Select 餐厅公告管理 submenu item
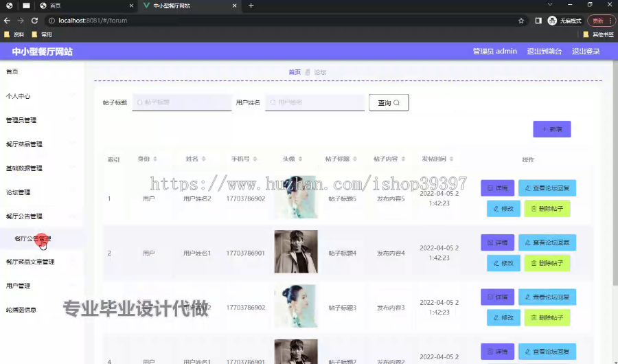This screenshot has height=364, width=618. 41,238
